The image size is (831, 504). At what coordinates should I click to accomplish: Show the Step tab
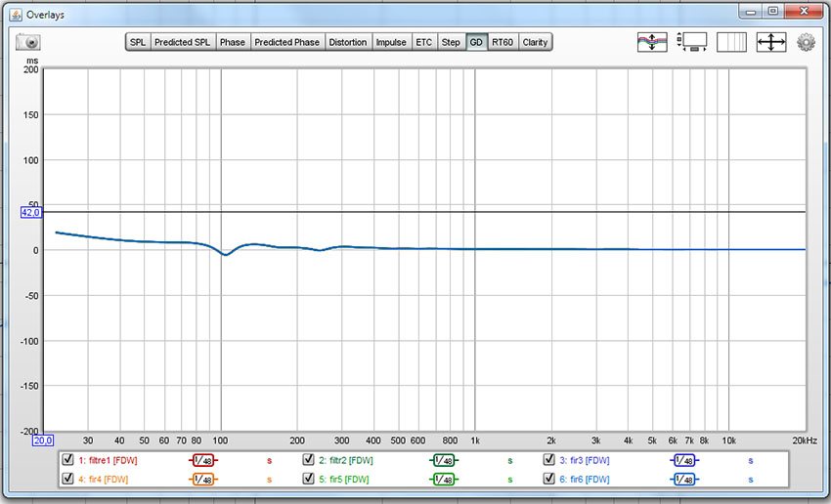(451, 42)
